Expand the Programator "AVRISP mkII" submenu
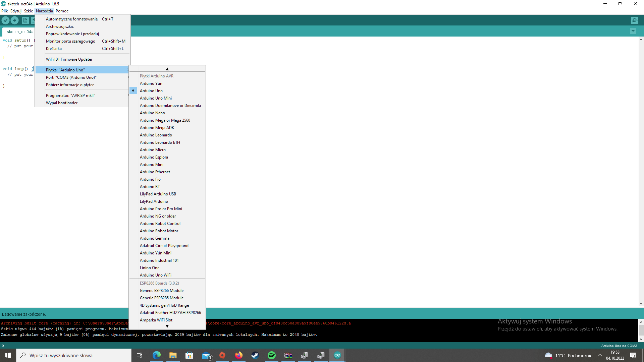 click(82, 96)
